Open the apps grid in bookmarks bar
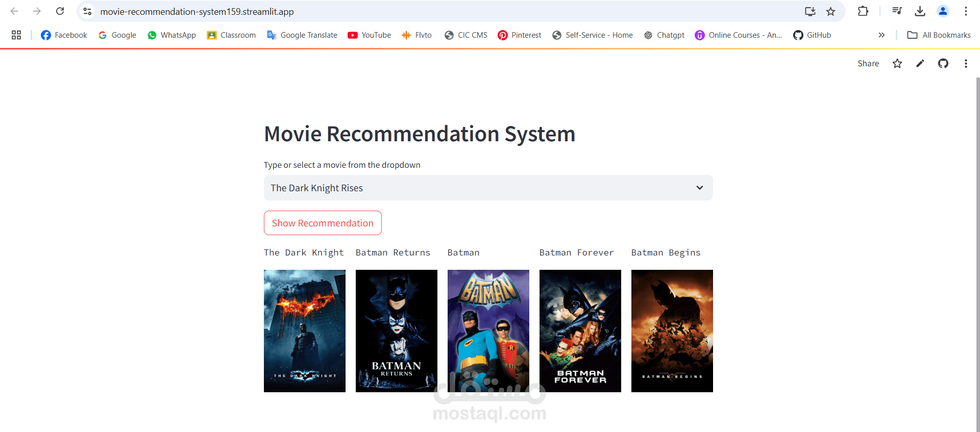The image size is (980, 432). pyautogui.click(x=16, y=35)
